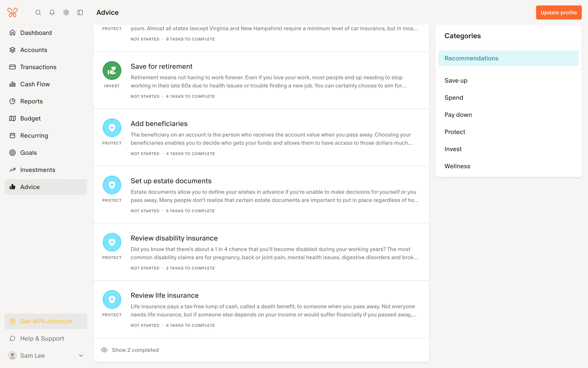This screenshot has height=368, width=588.
Task: Click the search magnifier icon
Action: pos(38,13)
